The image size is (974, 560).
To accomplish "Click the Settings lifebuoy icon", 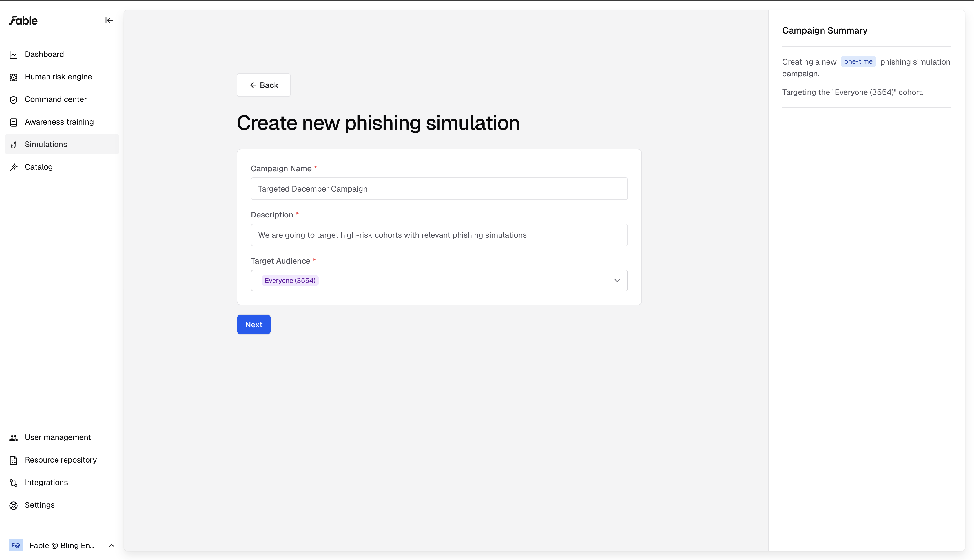I will coord(14,505).
